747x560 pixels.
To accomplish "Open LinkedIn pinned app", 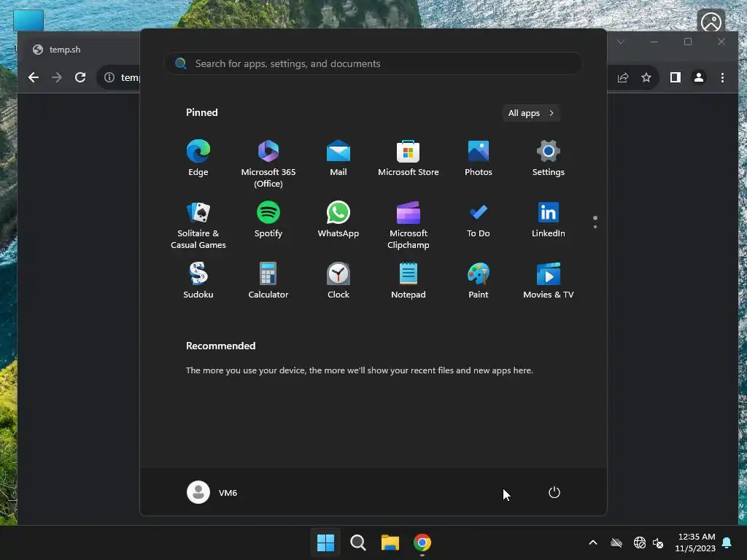I will pyautogui.click(x=549, y=219).
